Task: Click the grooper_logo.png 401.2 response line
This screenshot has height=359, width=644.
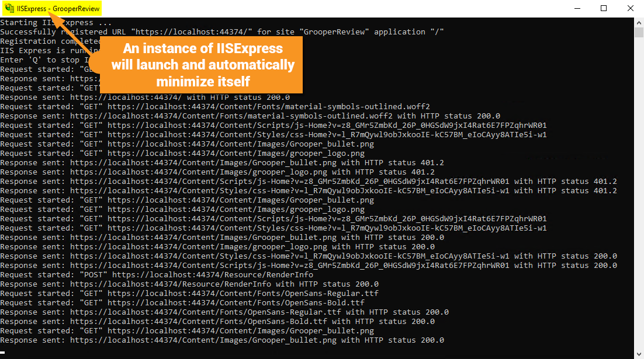Action: [217, 172]
